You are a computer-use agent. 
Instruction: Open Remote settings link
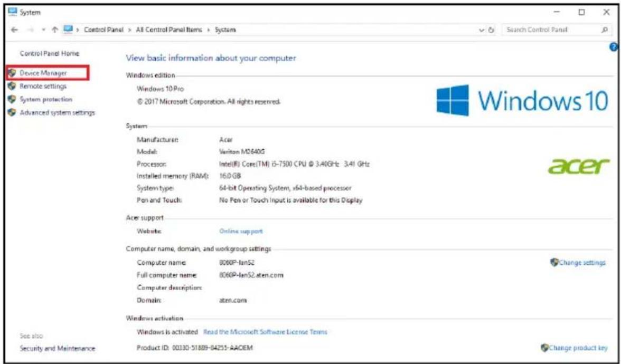click(x=43, y=87)
